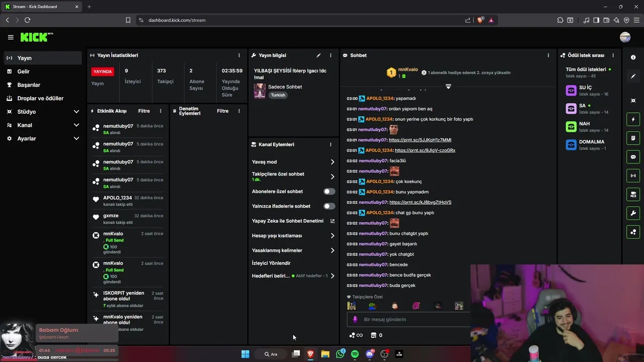Toggle the wrench tools widget in the right sidebar
Viewport: 644px width, 362px height.
pyautogui.click(x=633, y=213)
